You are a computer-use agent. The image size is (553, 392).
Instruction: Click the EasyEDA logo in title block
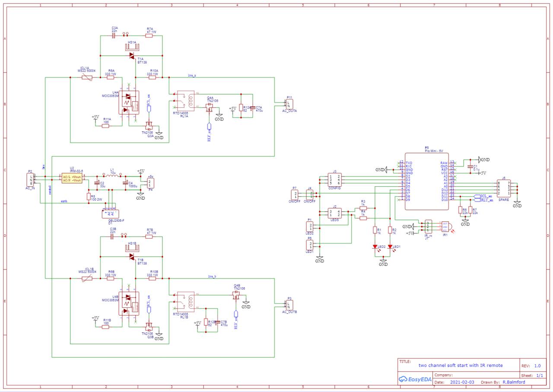[415, 379]
